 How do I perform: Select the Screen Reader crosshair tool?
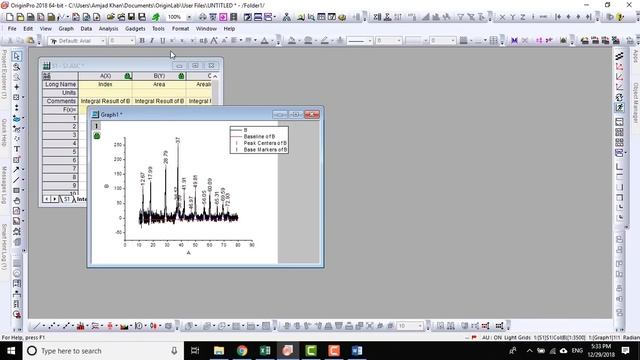(x=17, y=87)
